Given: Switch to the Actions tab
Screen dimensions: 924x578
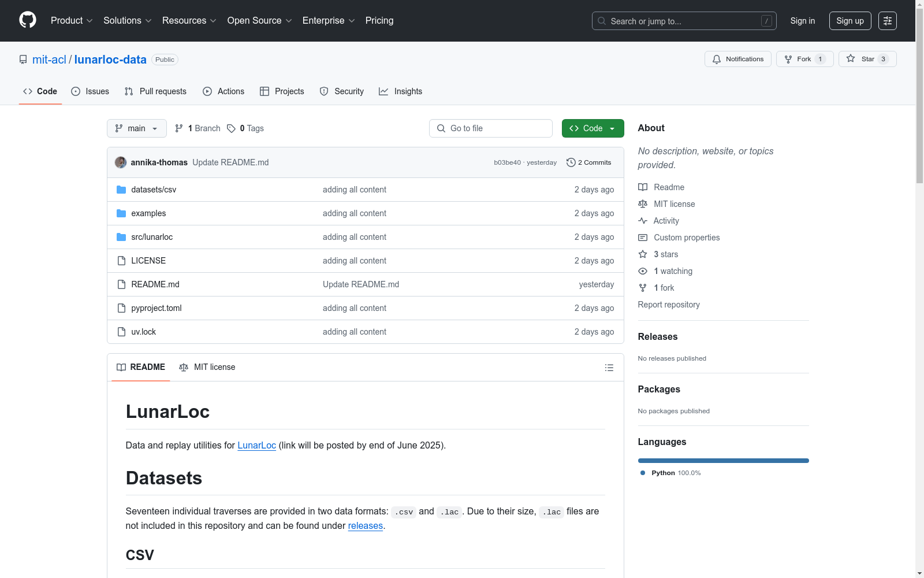Looking at the screenshot, I should click(223, 91).
